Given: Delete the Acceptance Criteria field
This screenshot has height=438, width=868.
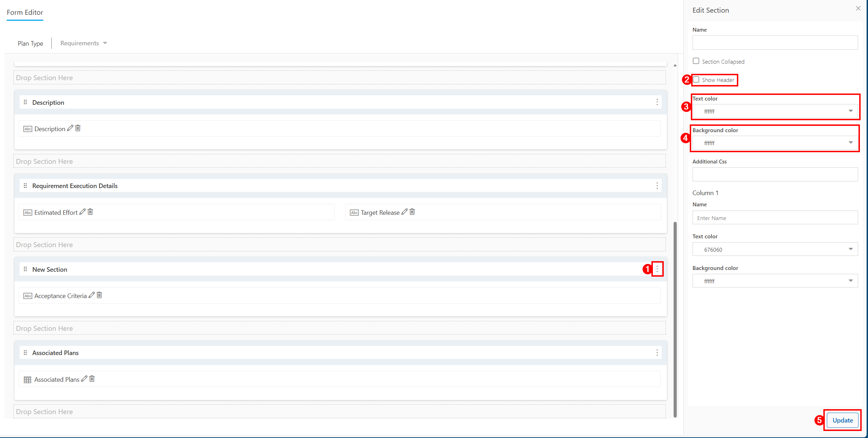Looking at the screenshot, I should (x=99, y=295).
